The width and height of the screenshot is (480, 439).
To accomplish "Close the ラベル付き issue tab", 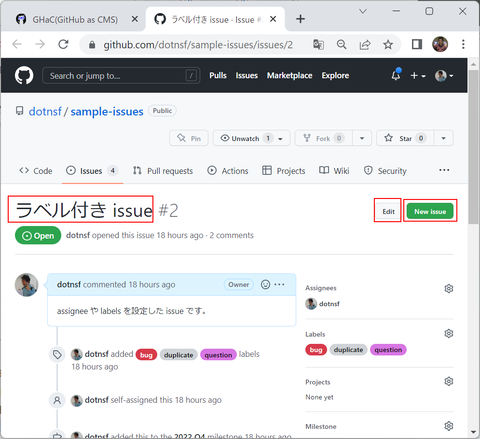I will pyautogui.click(x=273, y=19).
